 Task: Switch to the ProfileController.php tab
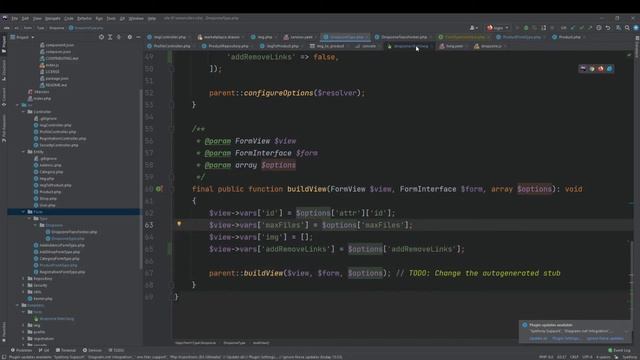click(169, 46)
